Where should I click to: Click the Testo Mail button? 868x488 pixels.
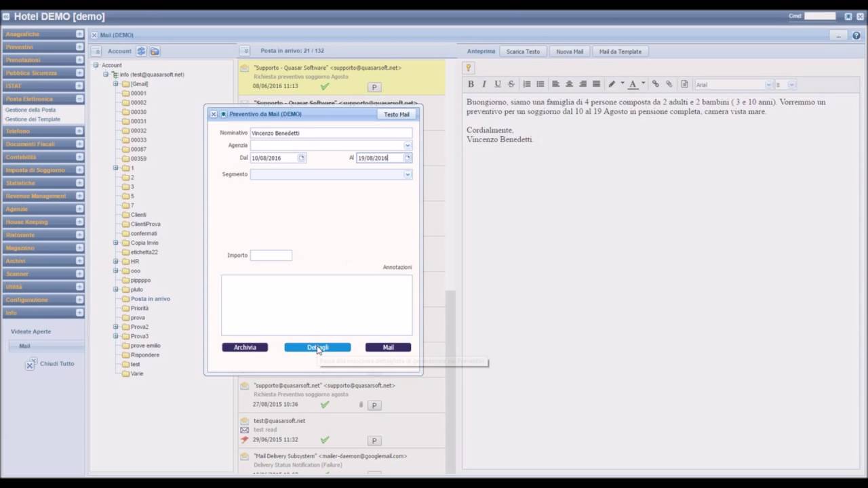point(397,115)
